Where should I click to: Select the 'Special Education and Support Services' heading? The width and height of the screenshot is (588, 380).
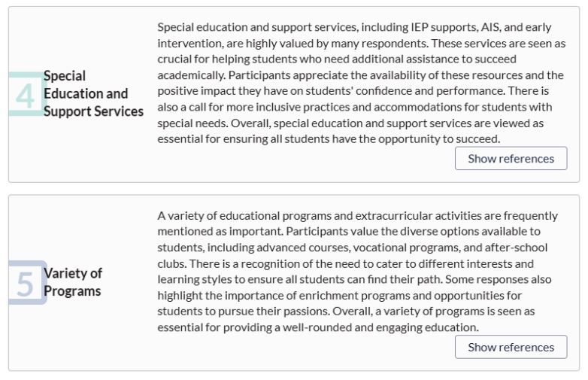pyautogui.click(x=93, y=93)
